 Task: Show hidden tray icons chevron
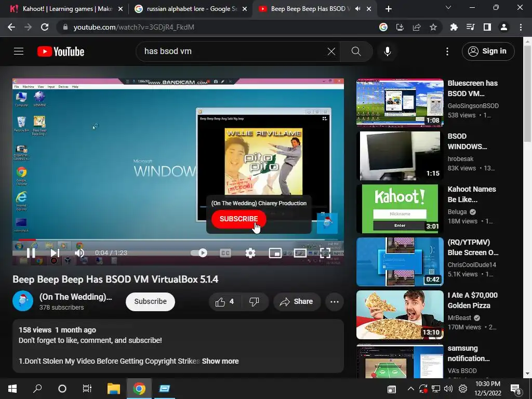click(x=410, y=389)
